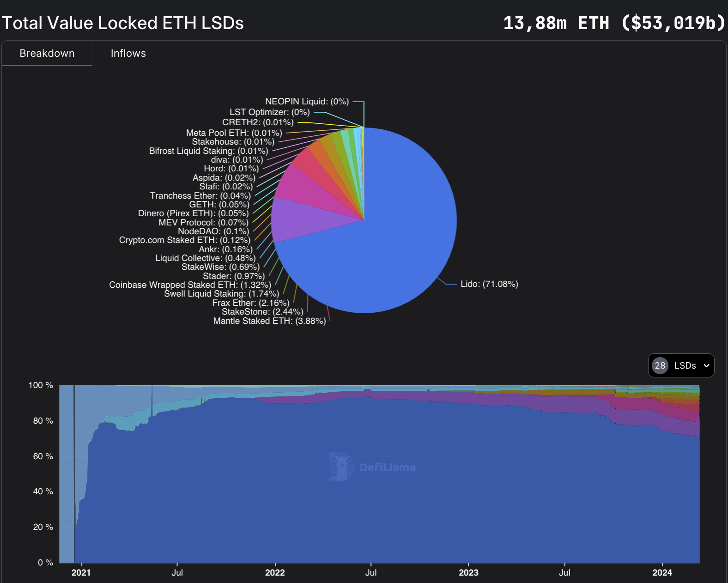Click the NEOPIN Liquid: (0%) label
The height and width of the screenshot is (583, 728).
point(307,102)
